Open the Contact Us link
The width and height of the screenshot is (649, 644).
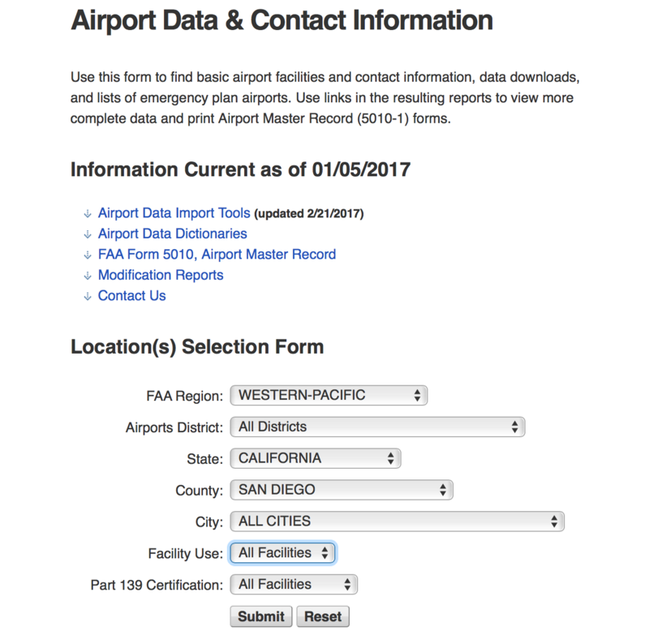pos(131,296)
